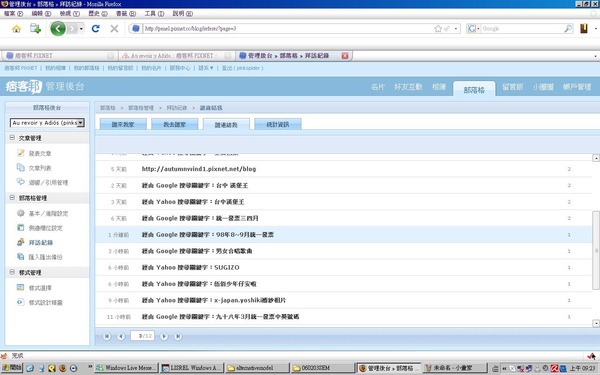This screenshot has height=375, width=600.
Task: Click the comment bubble icon for 迴響/引用管理
Action: pos(20,182)
